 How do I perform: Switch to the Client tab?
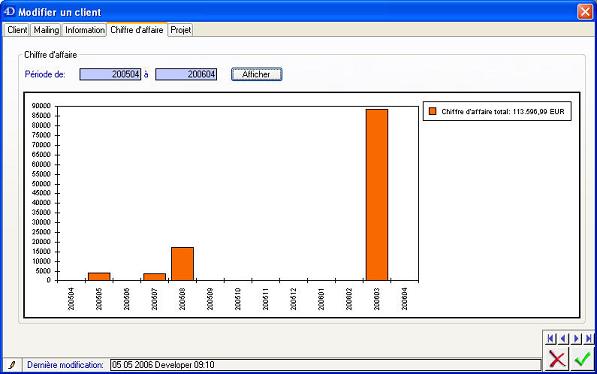[17, 30]
